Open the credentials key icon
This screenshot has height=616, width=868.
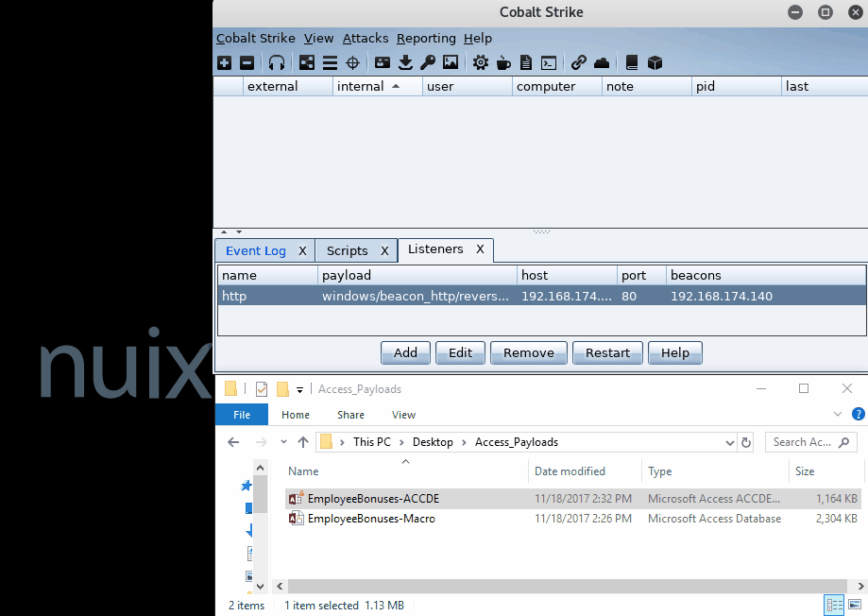pyautogui.click(x=428, y=63)
